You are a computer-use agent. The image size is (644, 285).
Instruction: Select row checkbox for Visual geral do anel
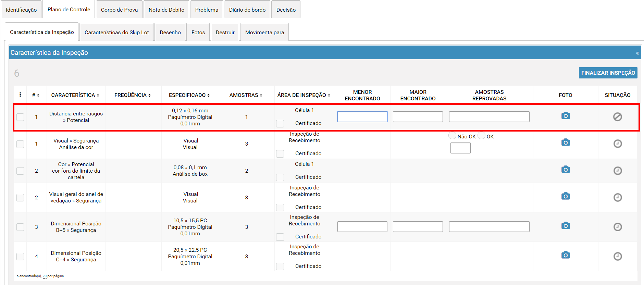(x=20, y=198)
